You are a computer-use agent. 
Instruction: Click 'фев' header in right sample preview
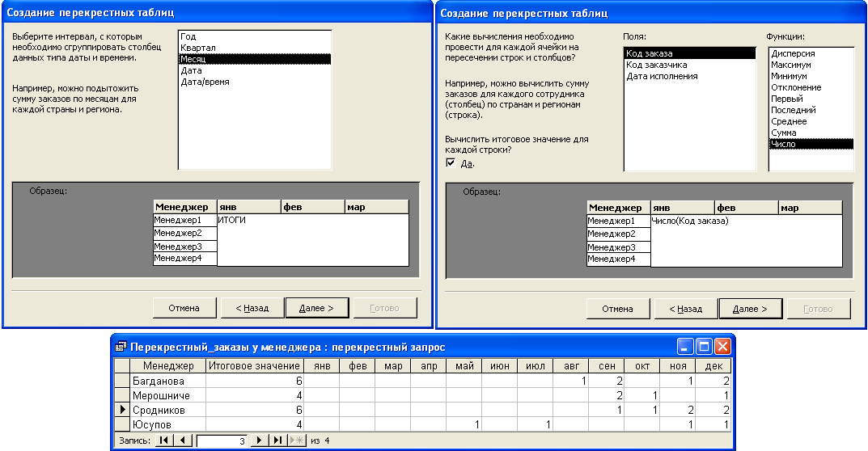coord(746,208)
